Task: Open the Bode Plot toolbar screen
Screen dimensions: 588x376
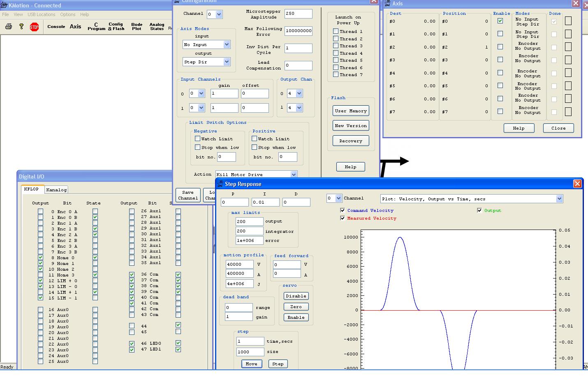Action: tap(137, 27)
